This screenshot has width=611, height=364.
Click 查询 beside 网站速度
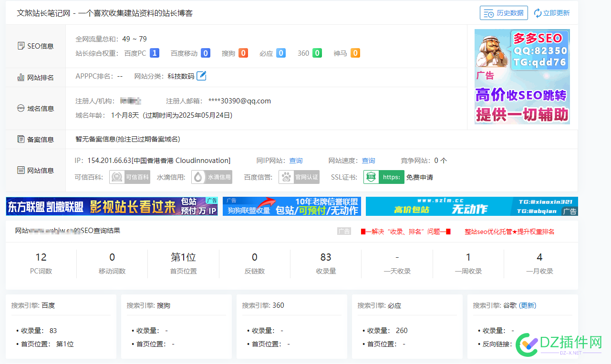pos(369,161)
